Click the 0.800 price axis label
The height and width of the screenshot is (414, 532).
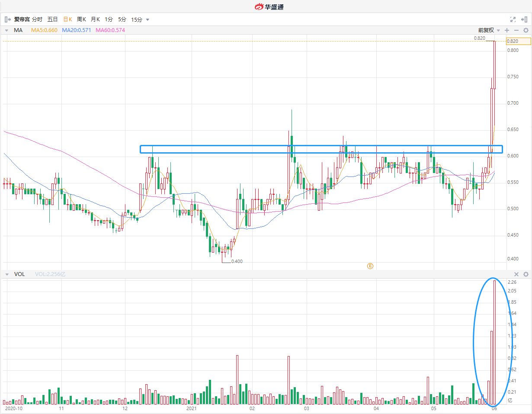pos(513,51)
